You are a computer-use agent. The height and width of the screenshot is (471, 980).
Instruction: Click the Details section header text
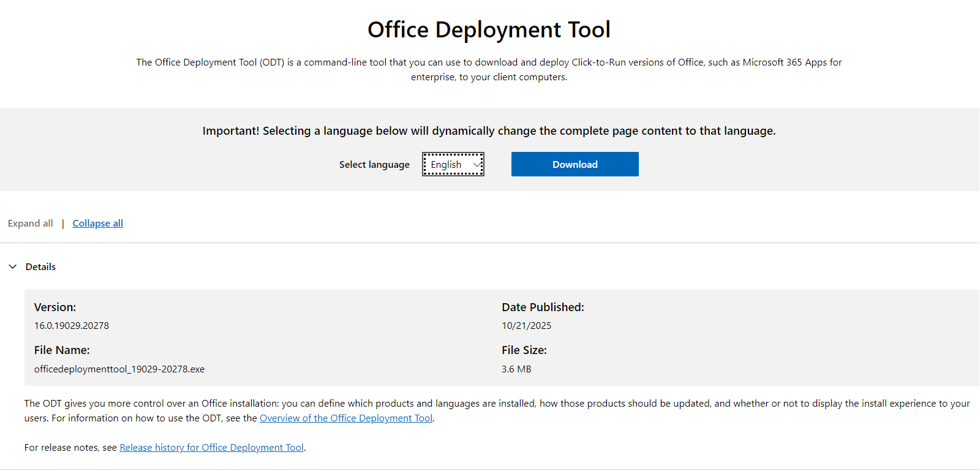[40, 266]
